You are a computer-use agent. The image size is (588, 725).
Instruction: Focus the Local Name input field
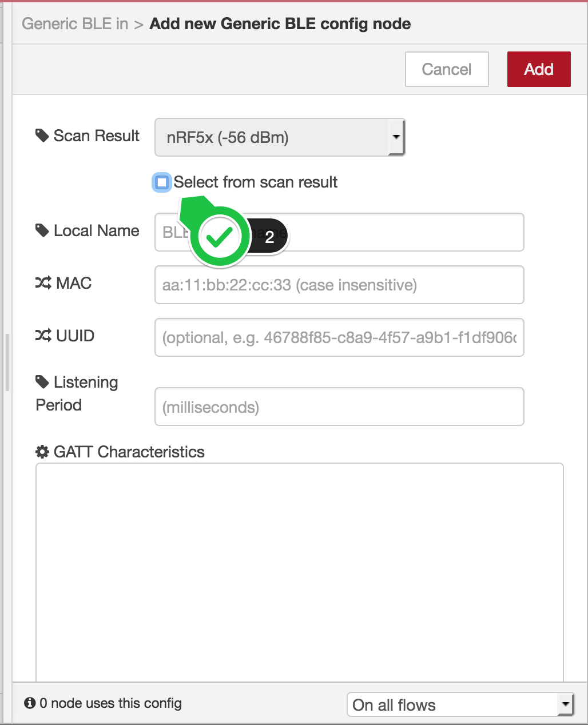pyautogui.click(x=339, y=232)
